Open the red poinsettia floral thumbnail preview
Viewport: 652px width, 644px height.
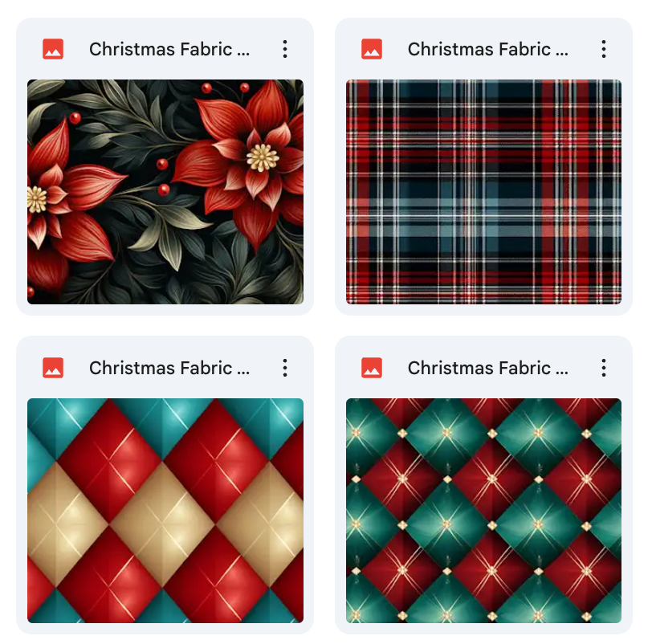click(x=165, y=192)
